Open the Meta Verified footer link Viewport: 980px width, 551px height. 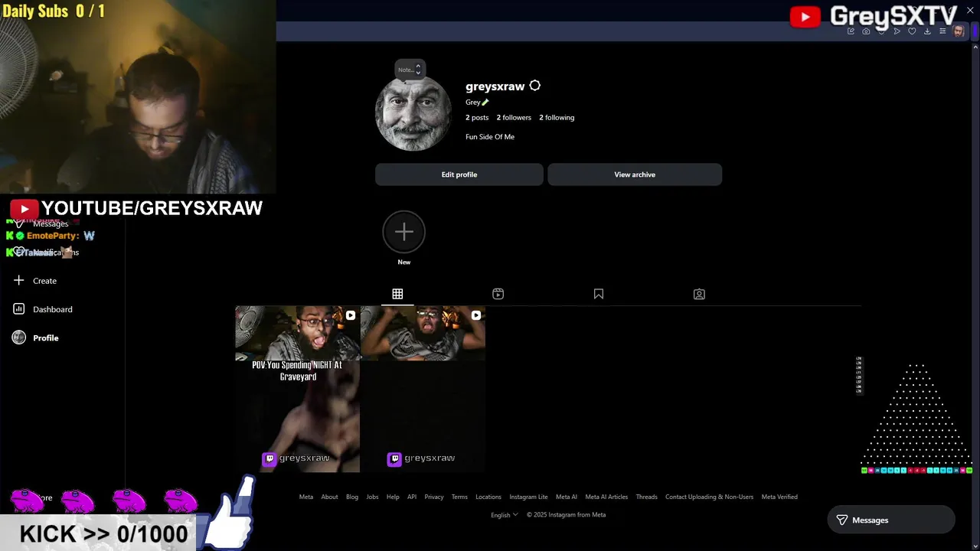[779, 497]
